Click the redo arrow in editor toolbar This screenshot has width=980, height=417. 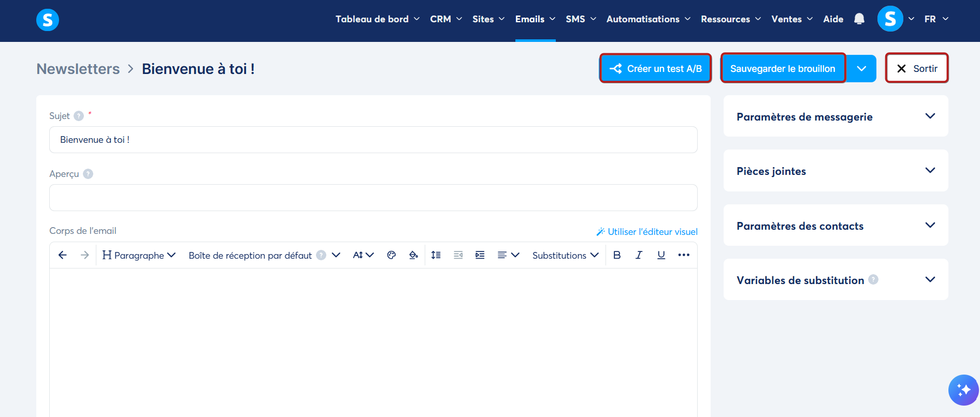point(85,255)
